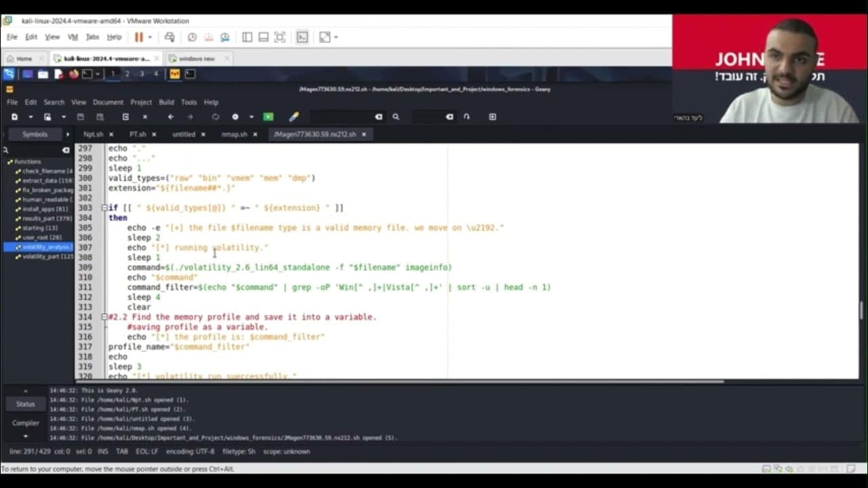This screenshot has height=488, width=868.
Task: Click the Geany new file icon
Action: click(14, 117)
